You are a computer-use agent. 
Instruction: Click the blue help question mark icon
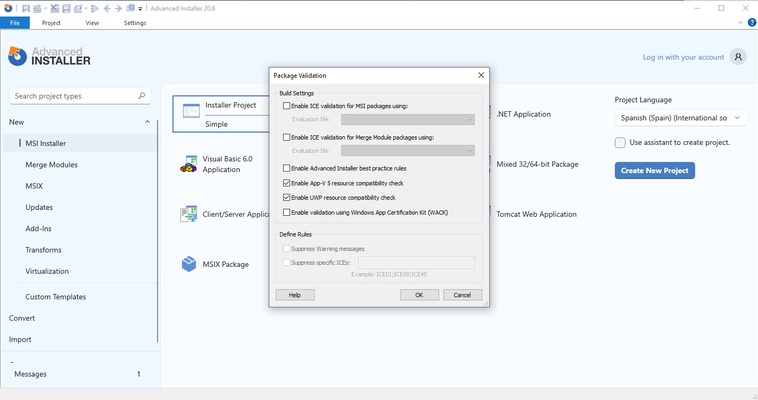click(752, 22)
